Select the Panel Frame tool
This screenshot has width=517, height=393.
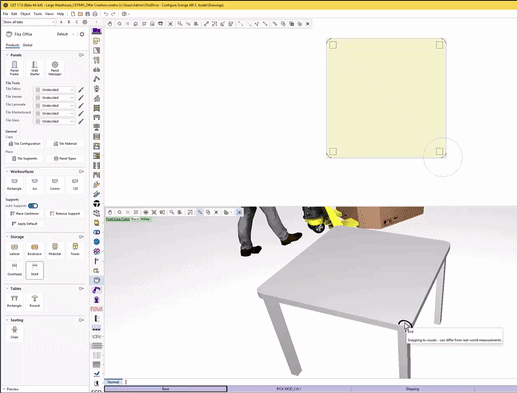click(14, 68)
